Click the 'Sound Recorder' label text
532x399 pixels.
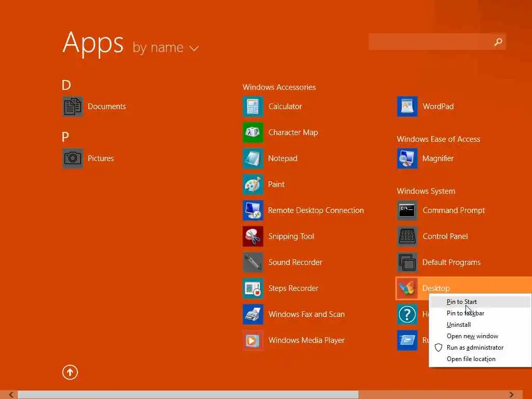[295, 262]
